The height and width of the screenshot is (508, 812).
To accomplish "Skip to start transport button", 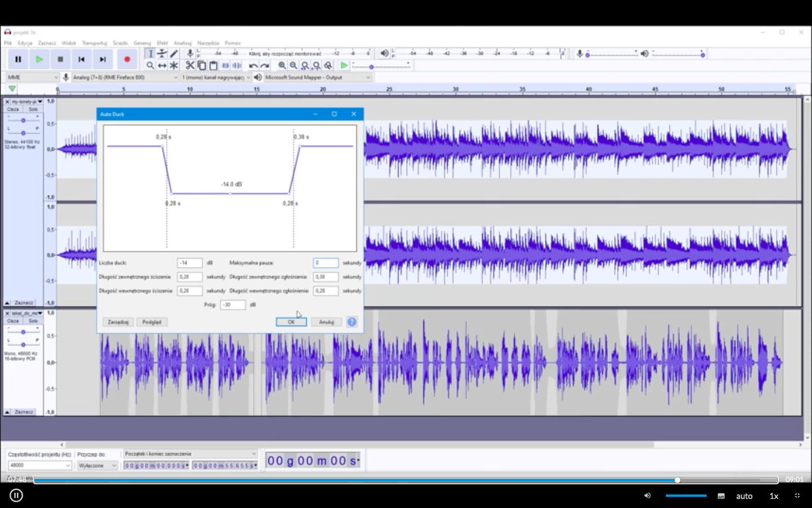I will click(x=81, y=59).
